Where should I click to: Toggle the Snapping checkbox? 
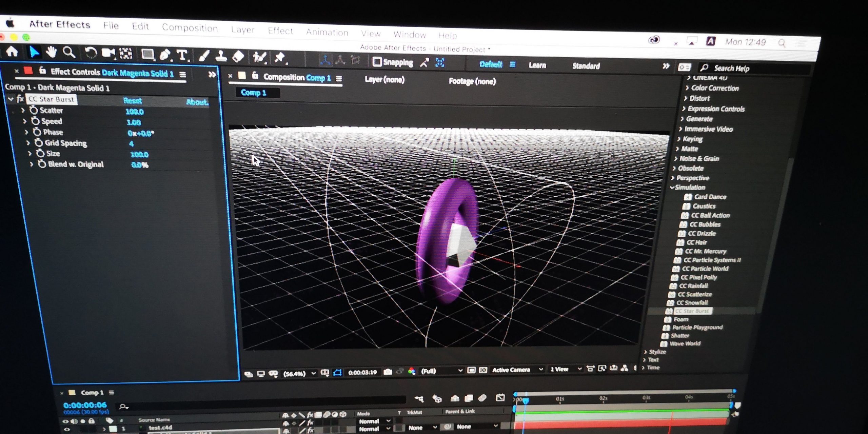377,62
